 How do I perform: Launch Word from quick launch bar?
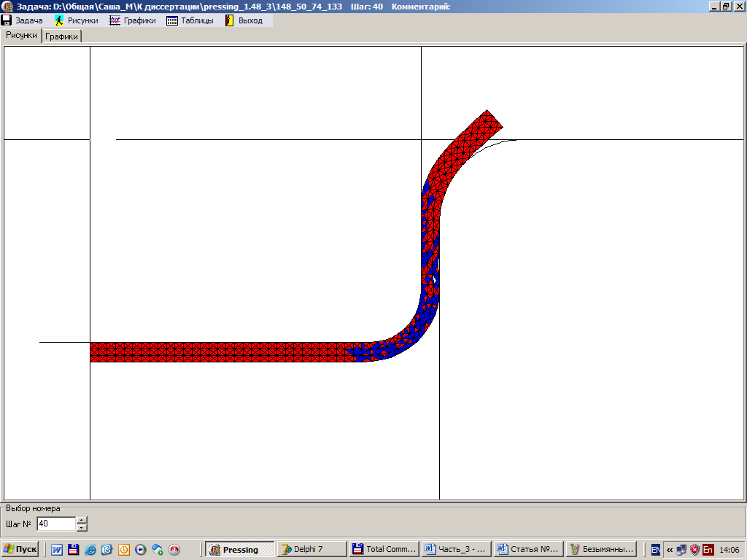[x=57, y=550]
